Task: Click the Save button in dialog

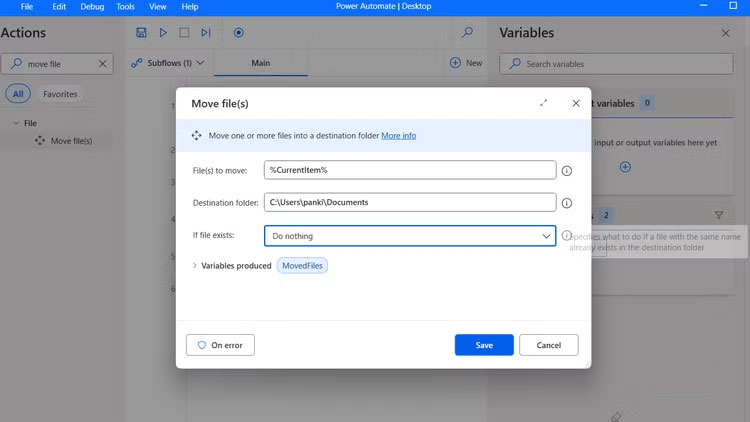Action: pyautogui.click(x=484, y=345)
